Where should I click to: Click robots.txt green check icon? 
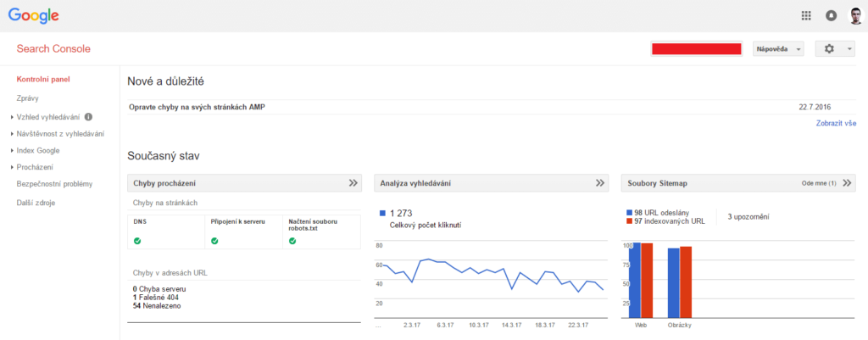coord(292,241)
